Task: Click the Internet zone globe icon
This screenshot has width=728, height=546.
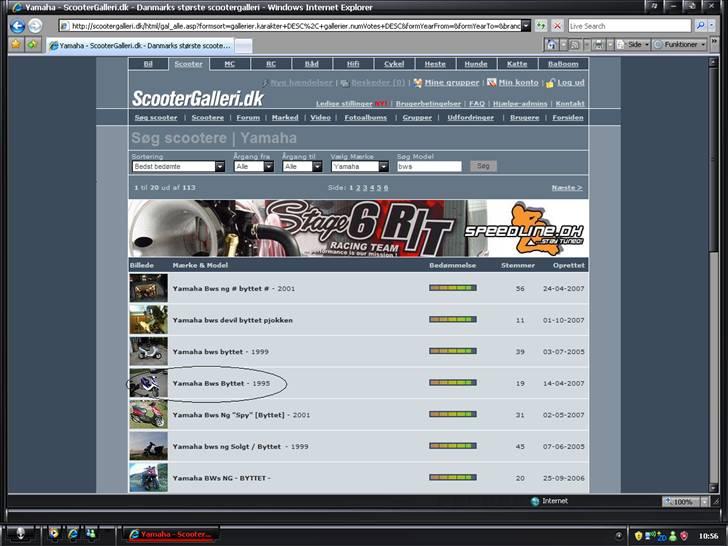Action: (535, 501)
